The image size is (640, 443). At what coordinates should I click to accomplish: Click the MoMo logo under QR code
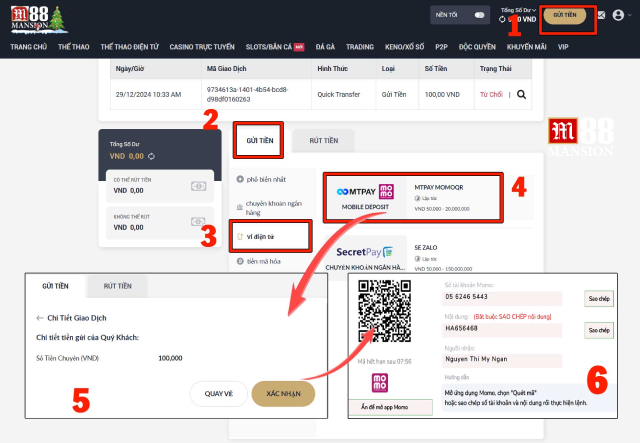tap(380, 383)
